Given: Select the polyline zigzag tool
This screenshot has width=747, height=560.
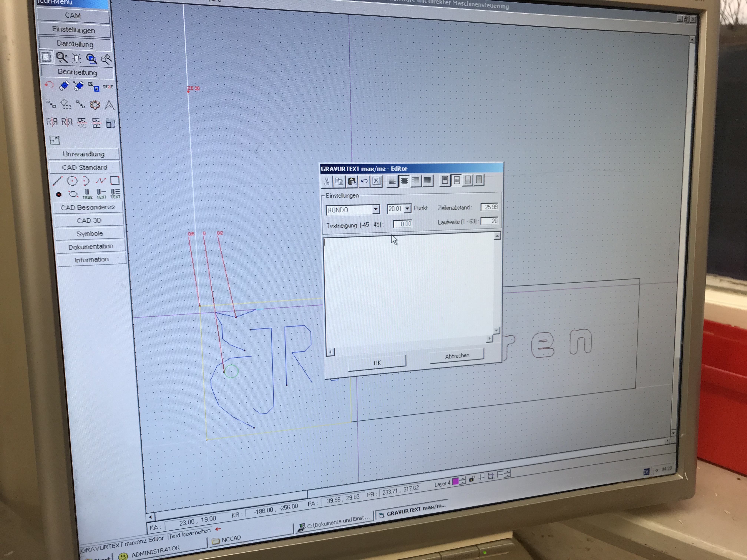Looking at the screenshot, I should click(101, 181).
